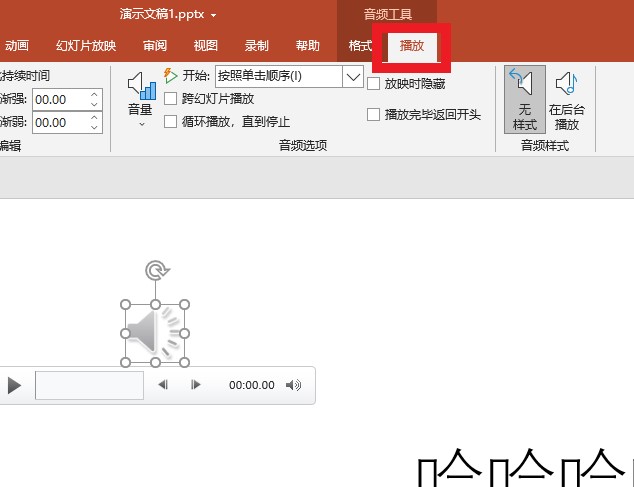The width and height of the screenshot is (634, 487).
Task: Enable 放映时隐藏 checkbox
Action: click(373, 84)
